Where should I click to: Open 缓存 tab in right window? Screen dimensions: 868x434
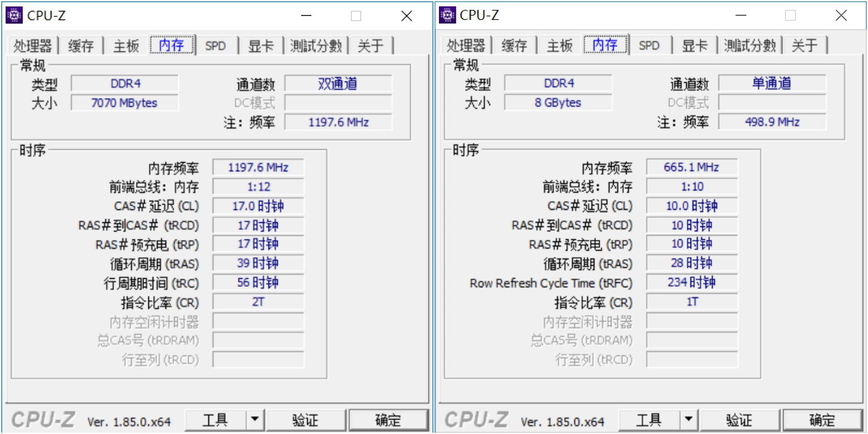tap(514, 45)
